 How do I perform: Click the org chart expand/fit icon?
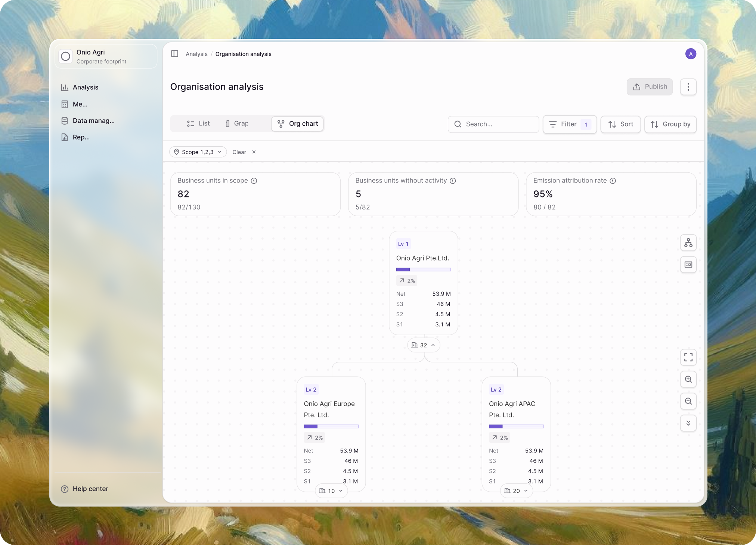point(688,357)
